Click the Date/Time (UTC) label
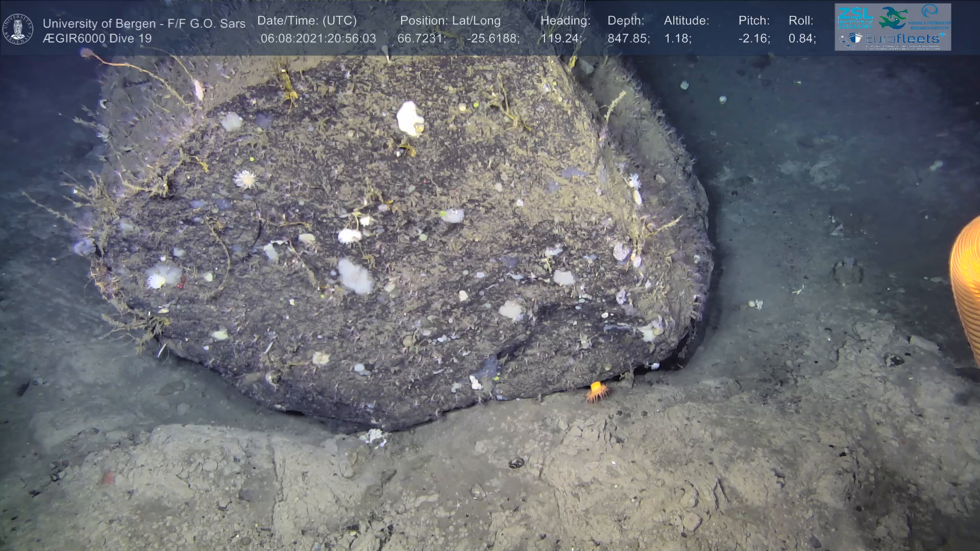Viewport: 980px width, 551px height. coord(307,21)
